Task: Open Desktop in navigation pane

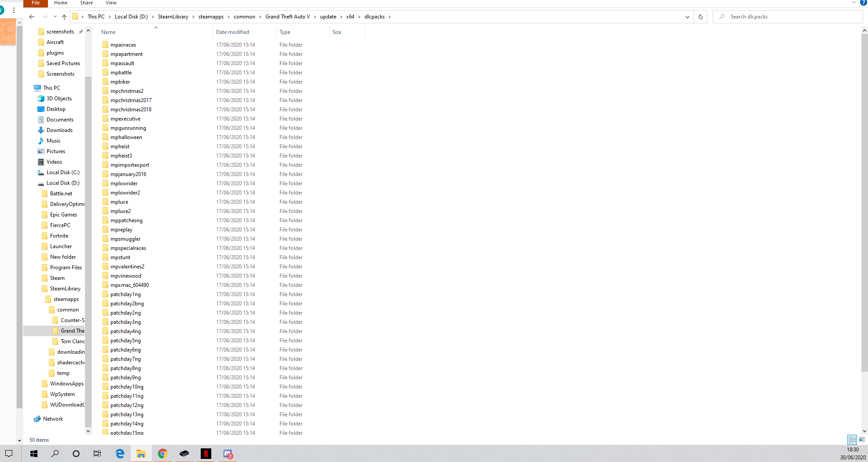Action: 56,109
